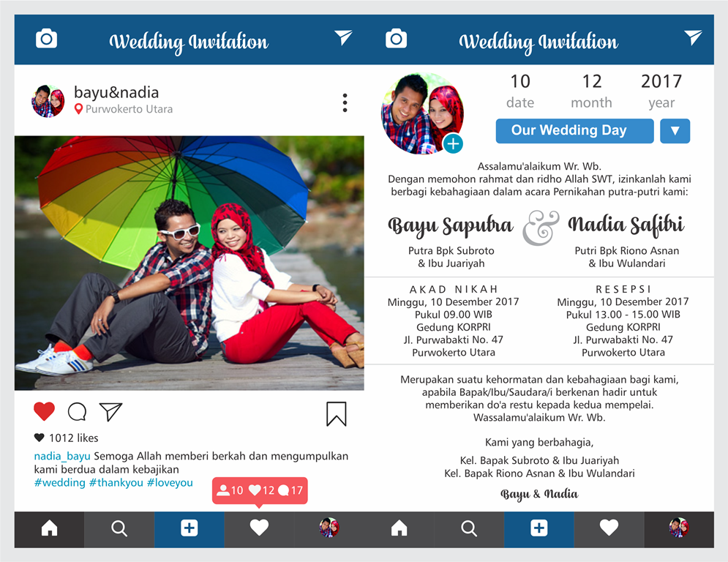Image resolution: width=728 pixels, height=562 pixels.
Task: Open the Purwokerto Utara location tag
Action: point(124,109)
